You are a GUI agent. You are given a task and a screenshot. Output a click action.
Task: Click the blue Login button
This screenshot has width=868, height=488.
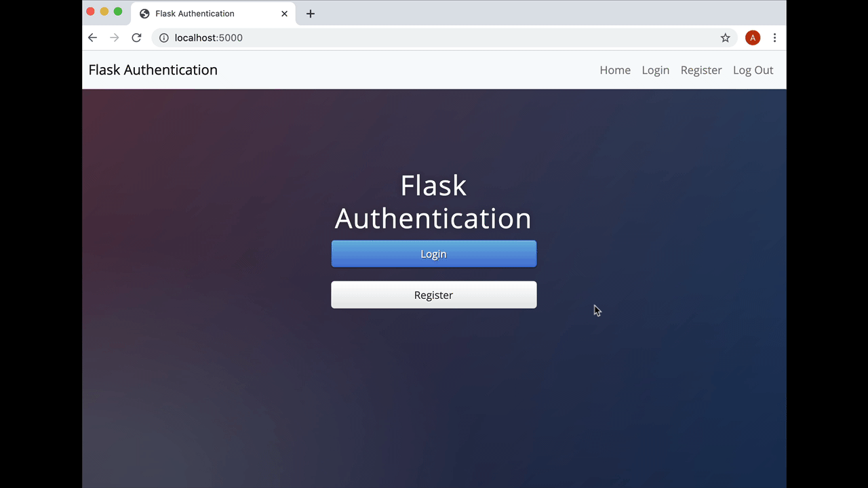(434, 254)
